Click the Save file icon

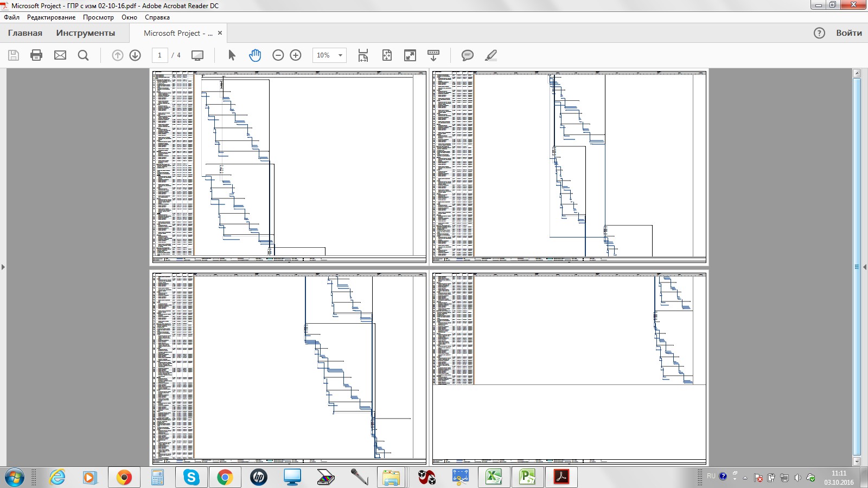click(14, 55)
